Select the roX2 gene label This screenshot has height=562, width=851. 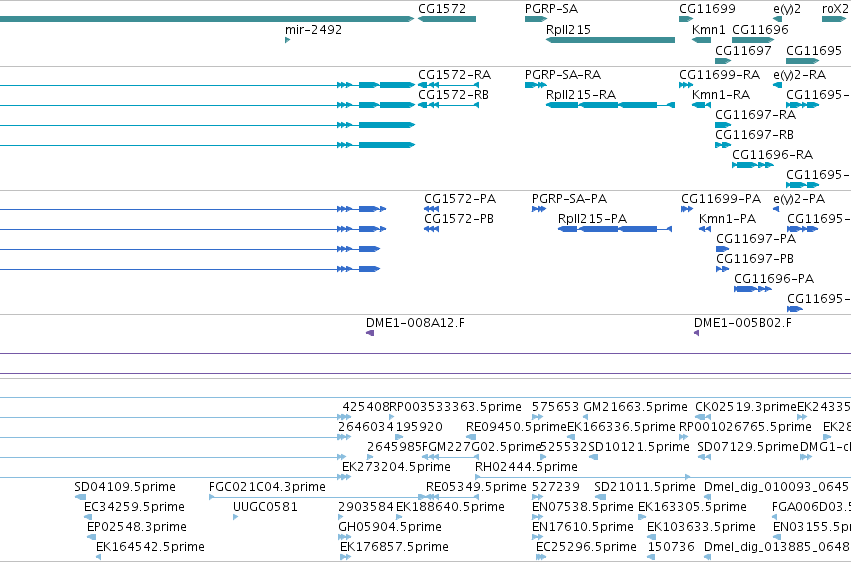pos(835,9)
